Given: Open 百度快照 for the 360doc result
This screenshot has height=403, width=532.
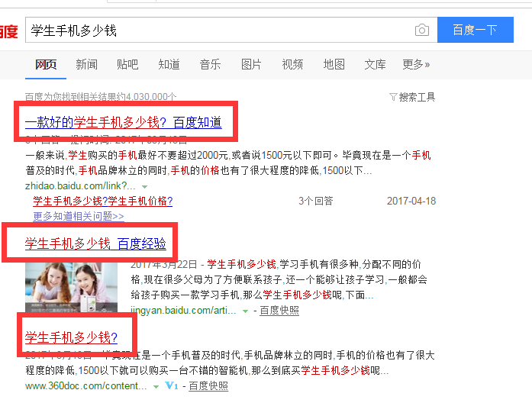Looking at the screenshot, I should pyautogui.click(x=208, y=386).
